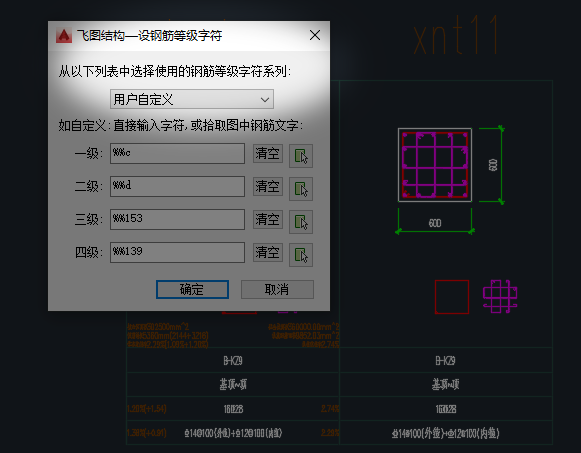Screen dimensions: 581x453
Task: Close the 设钢筋等级字符 dialog
Action: 315,36
